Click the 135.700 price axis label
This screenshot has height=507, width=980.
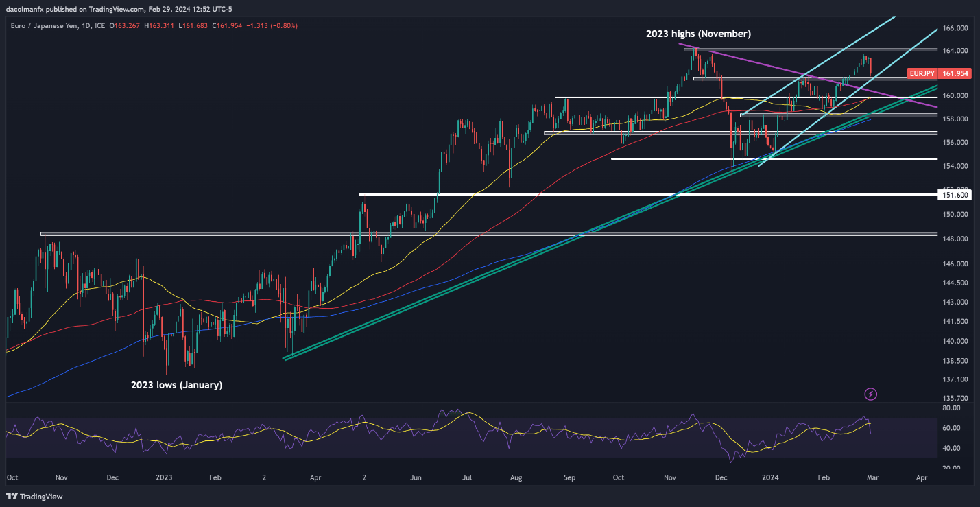click(x=955, y=398)
